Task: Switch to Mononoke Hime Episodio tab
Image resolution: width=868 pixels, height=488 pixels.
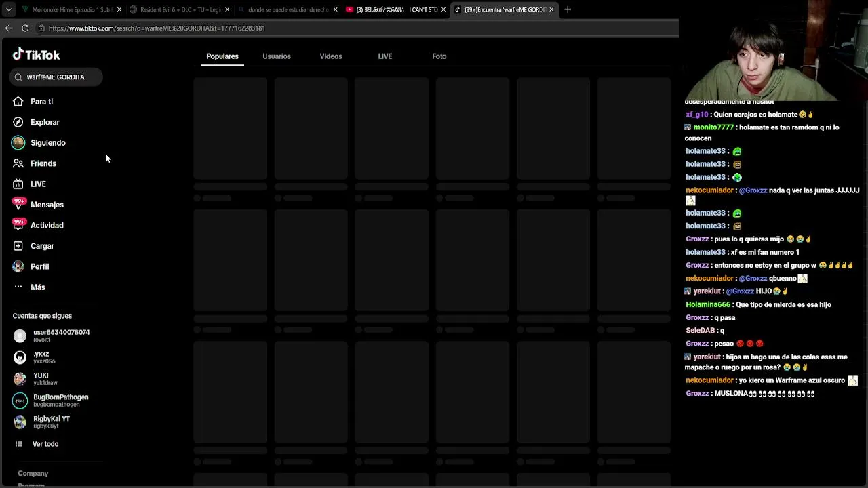Action: [x=71, y=9]
